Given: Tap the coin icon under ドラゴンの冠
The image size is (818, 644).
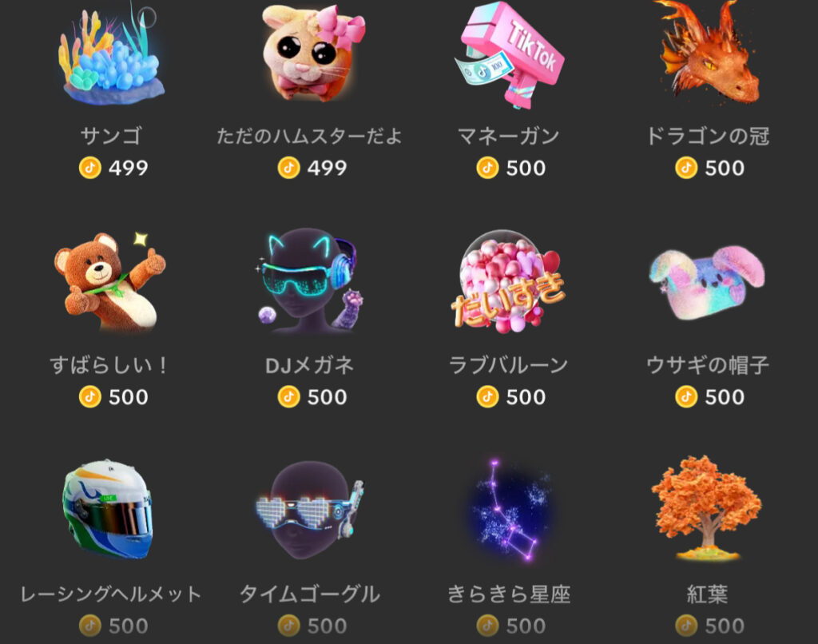Looking at the screenshot, I should point(686,168).
